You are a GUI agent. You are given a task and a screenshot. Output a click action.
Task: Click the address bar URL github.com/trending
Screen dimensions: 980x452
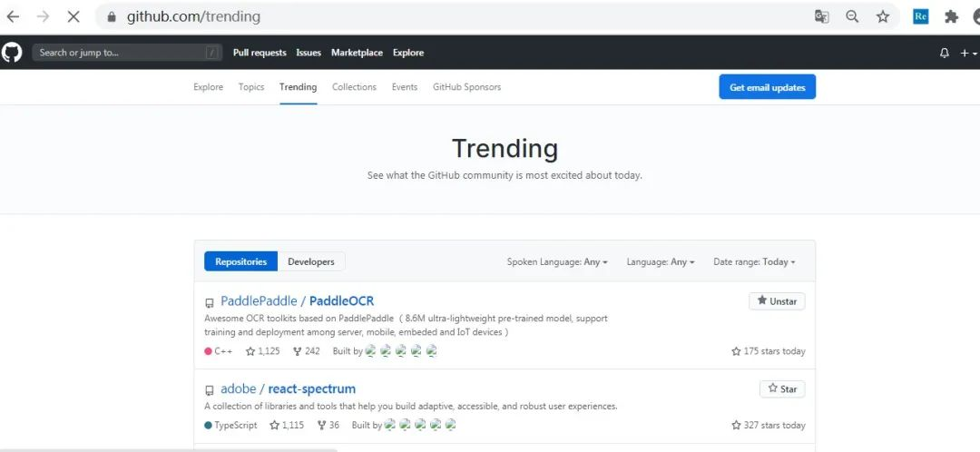193,17
